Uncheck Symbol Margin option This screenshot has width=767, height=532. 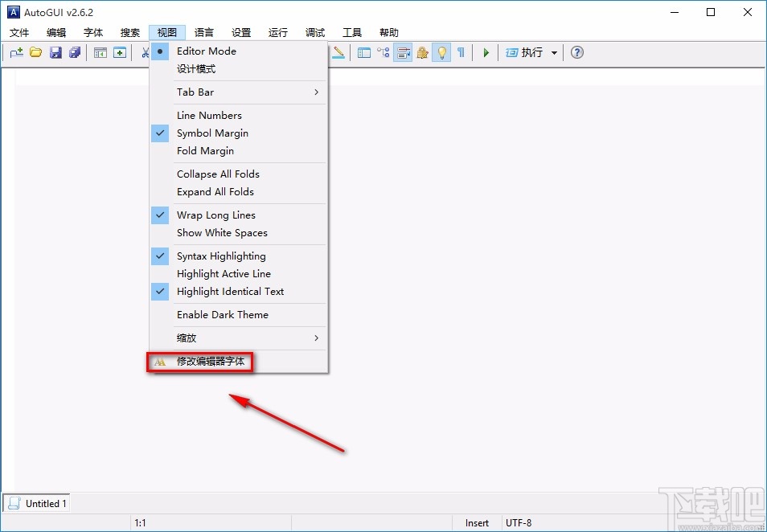(x=239, y=133)
